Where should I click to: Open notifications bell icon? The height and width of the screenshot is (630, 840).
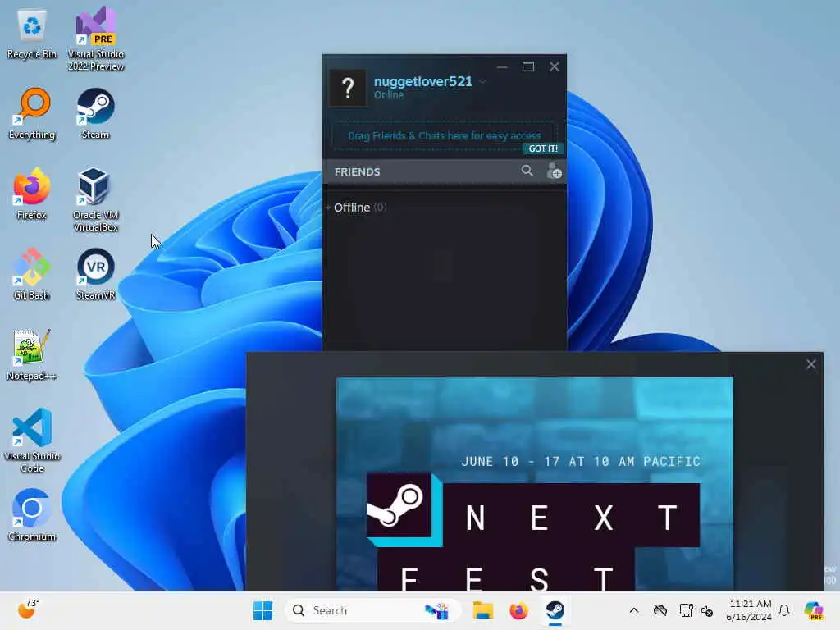(784, 610)
